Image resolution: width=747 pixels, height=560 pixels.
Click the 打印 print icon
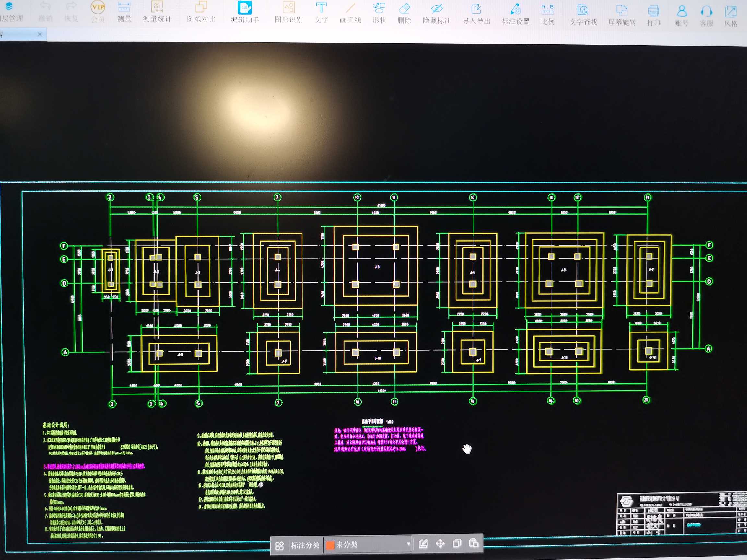click(x=653, y=16)
